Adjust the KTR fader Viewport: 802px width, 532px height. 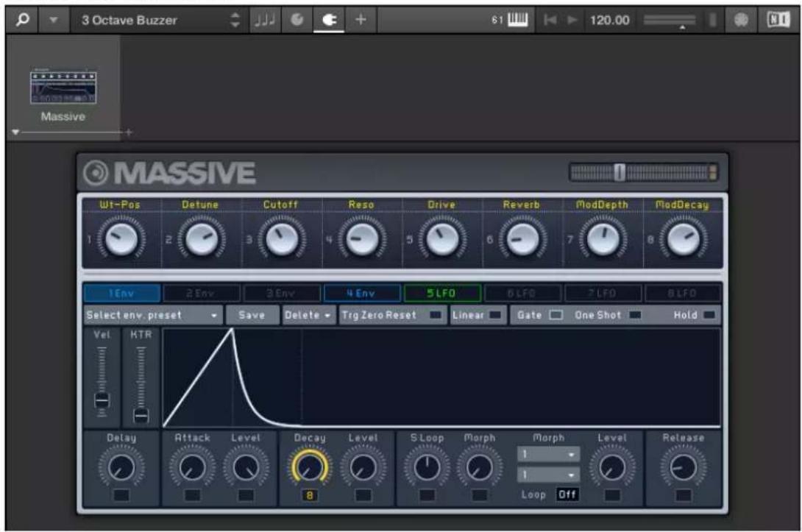141,415
